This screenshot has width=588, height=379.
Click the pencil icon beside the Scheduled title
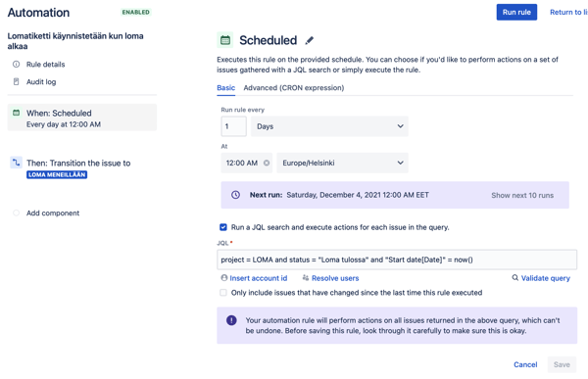click(309, 40)
